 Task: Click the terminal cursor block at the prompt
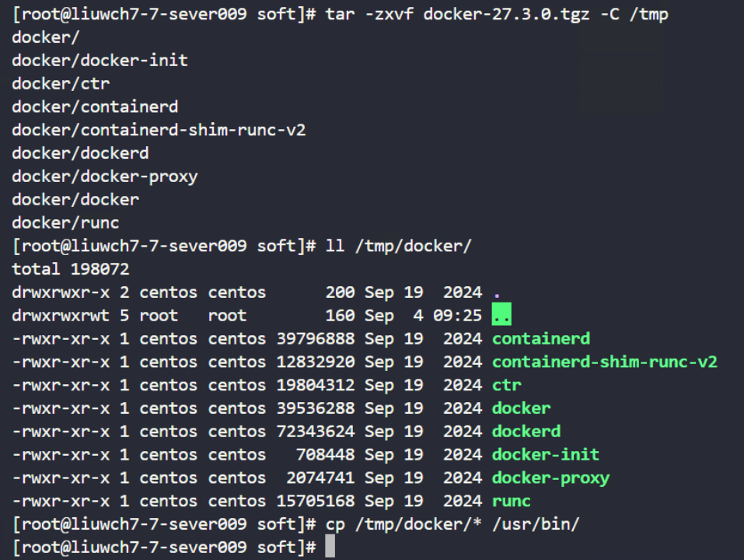point(330,546)
